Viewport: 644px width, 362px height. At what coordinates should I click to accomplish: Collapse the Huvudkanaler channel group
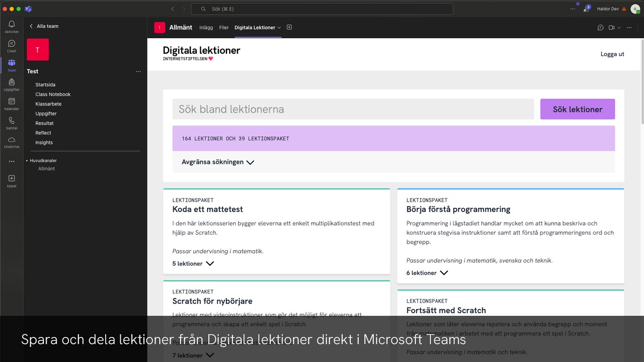tap(27, 161)
